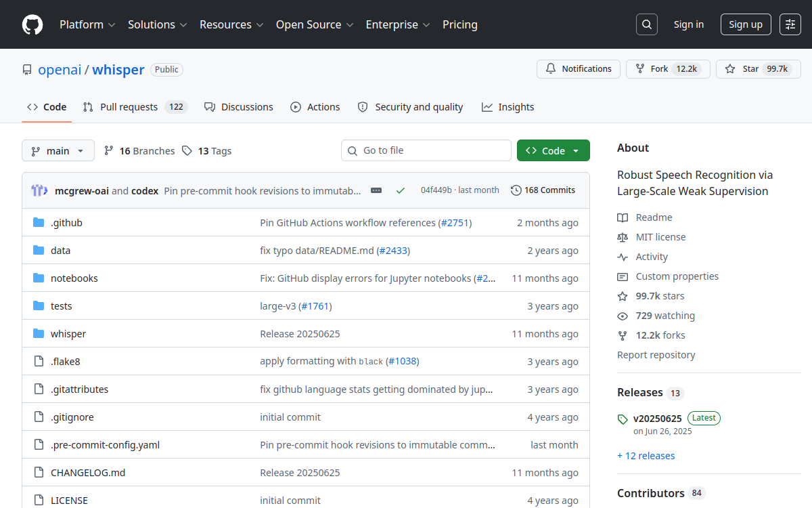Expand the Open Source menu
812x508 pixels.
coord(315,24)
